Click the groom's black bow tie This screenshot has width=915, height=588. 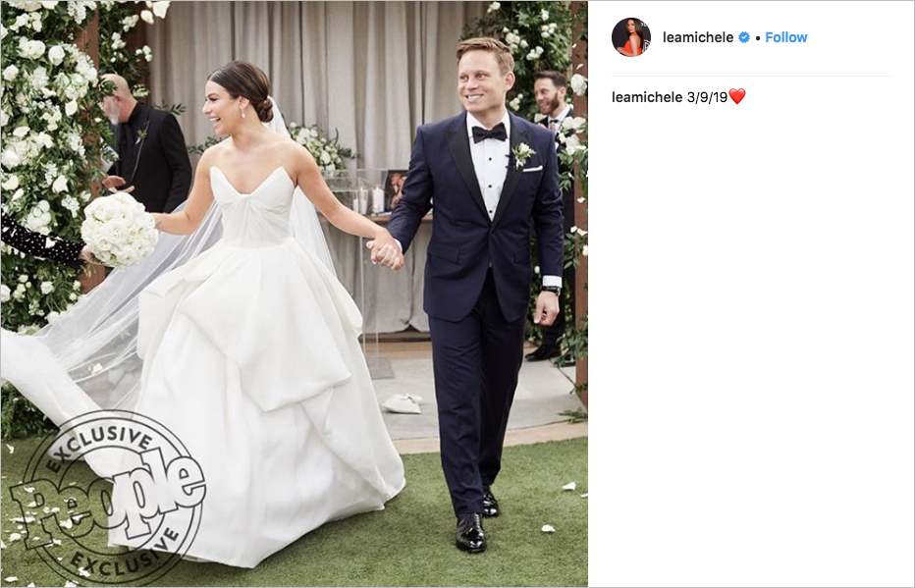pos(489,133)
